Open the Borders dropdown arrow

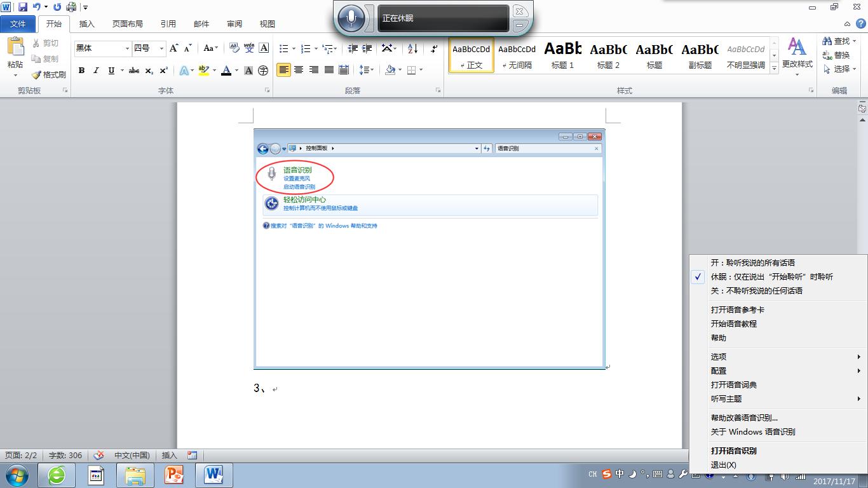[x=421, y=70]
